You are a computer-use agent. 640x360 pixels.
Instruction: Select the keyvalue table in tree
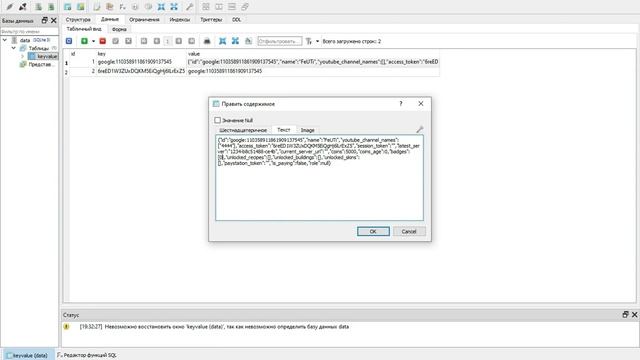click(x=43, y=56)
